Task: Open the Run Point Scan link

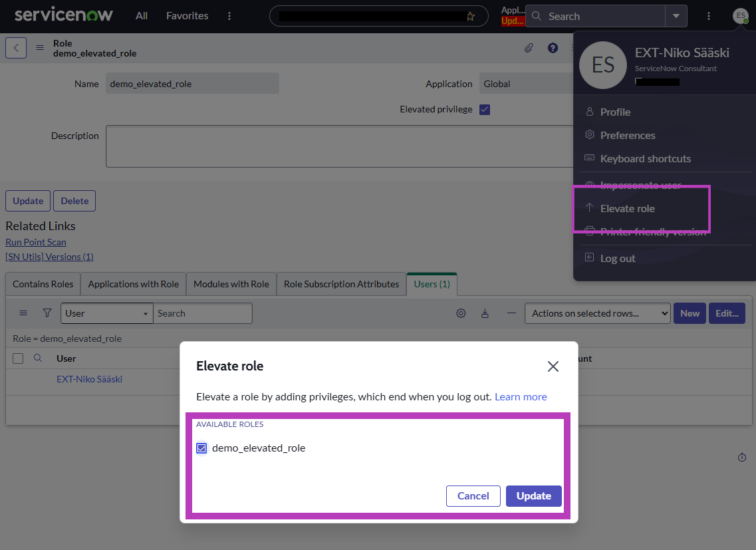Action: [x=36, y=242]
